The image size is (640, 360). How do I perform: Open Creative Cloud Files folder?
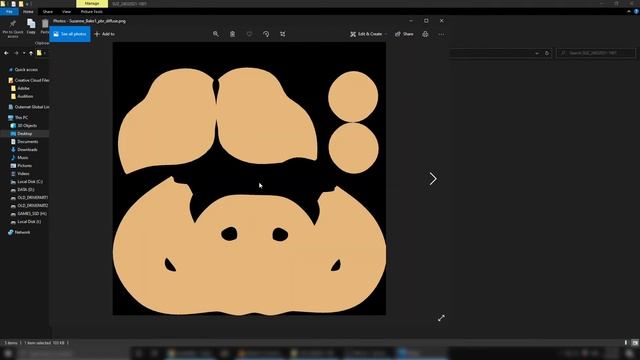29,80
